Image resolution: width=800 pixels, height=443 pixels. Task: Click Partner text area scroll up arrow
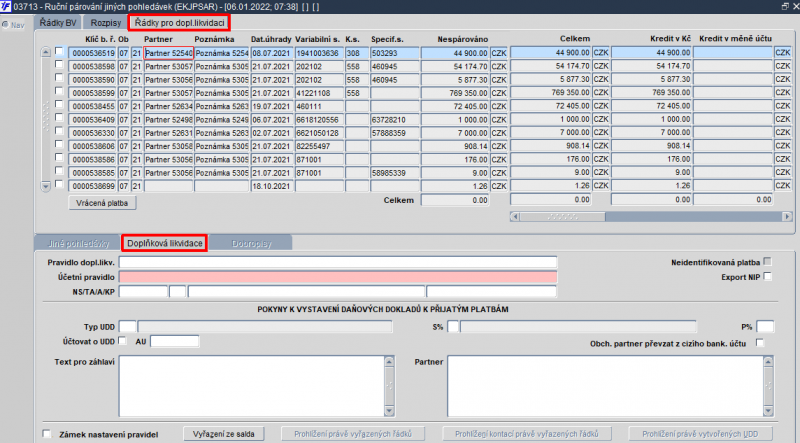tap(768, 361)
